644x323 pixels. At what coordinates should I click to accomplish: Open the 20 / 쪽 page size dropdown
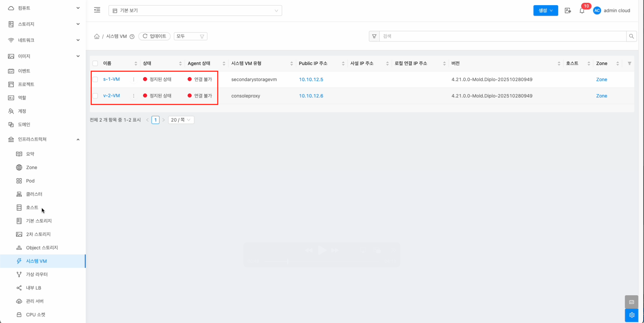181,120
